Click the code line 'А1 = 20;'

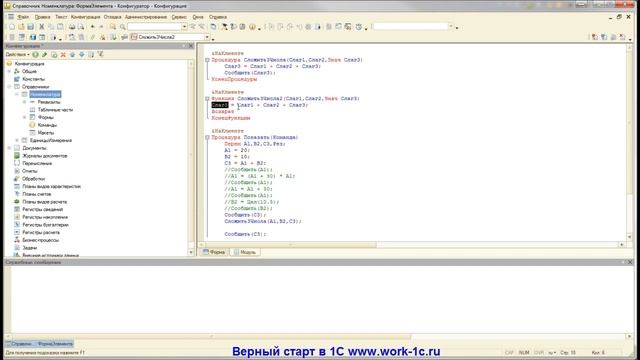coord(237,150)
